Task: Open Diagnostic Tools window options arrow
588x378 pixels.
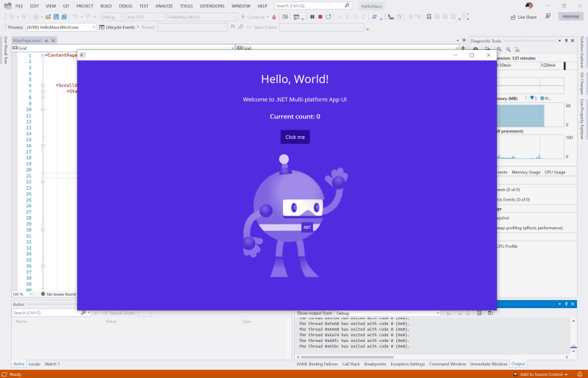Action: [x=560, y=40]
